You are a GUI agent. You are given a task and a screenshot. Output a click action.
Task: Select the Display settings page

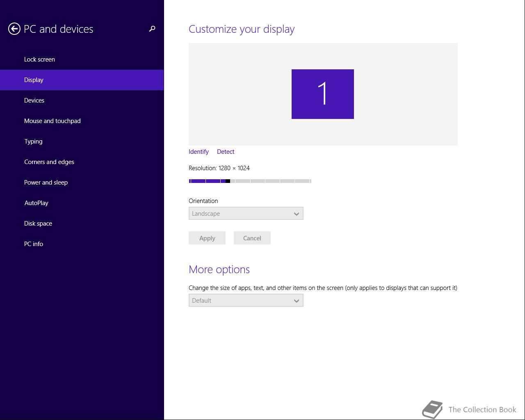[82, 80]
